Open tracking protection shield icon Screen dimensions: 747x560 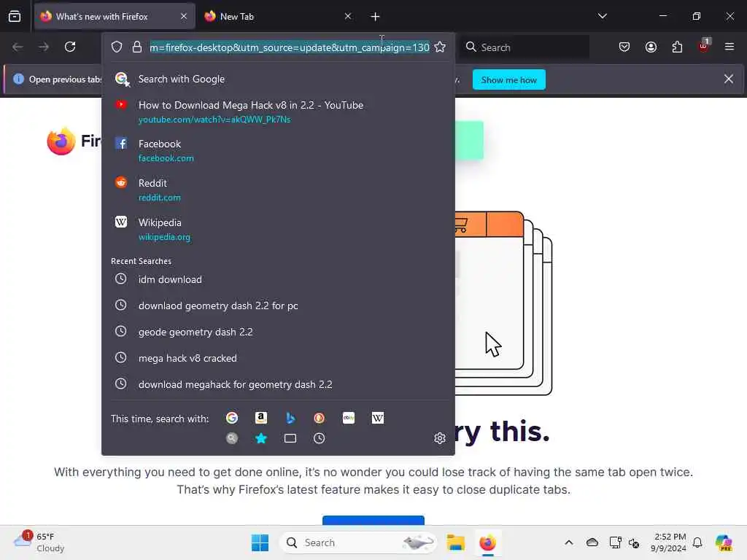(117, 47)
